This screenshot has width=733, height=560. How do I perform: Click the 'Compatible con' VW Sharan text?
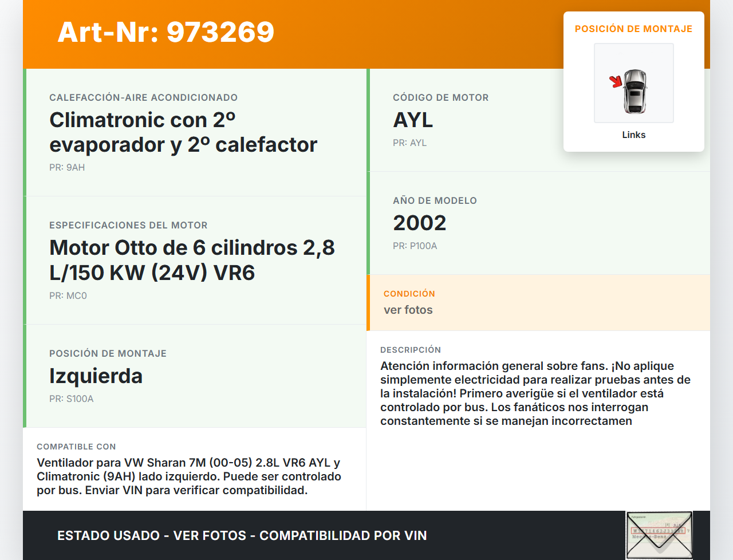coord(189,476)
